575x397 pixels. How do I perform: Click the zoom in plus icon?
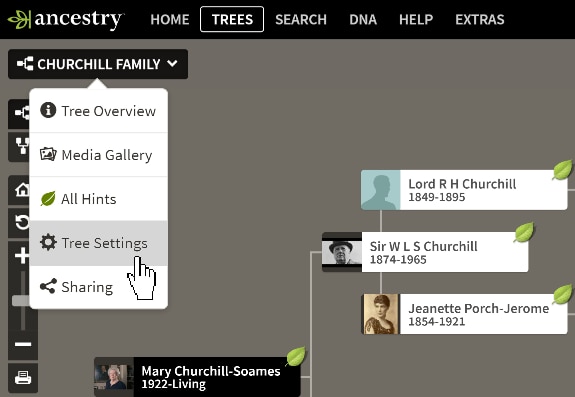pos(22,256)
